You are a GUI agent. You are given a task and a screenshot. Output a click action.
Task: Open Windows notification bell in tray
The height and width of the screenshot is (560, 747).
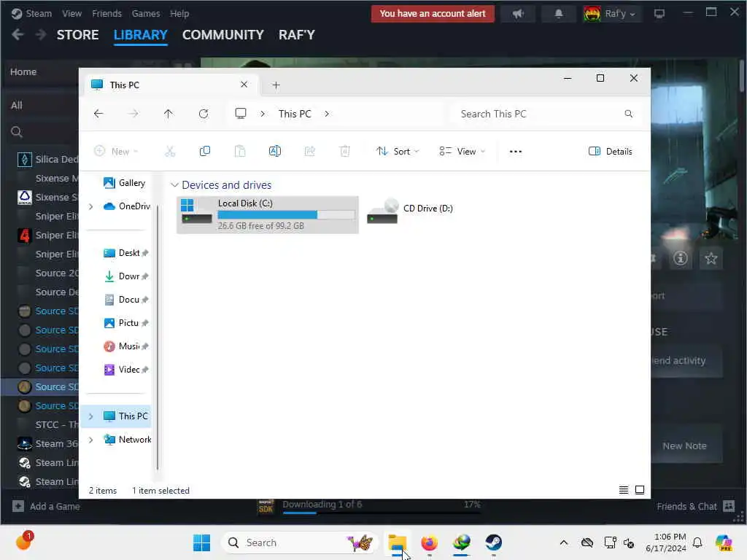(x=697, y=542)
